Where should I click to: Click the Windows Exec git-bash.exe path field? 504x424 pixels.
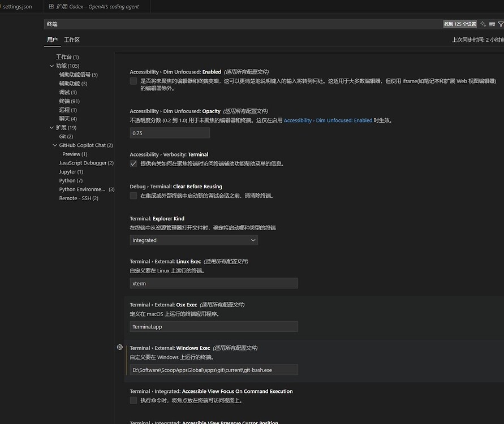[x=214, y=370]
